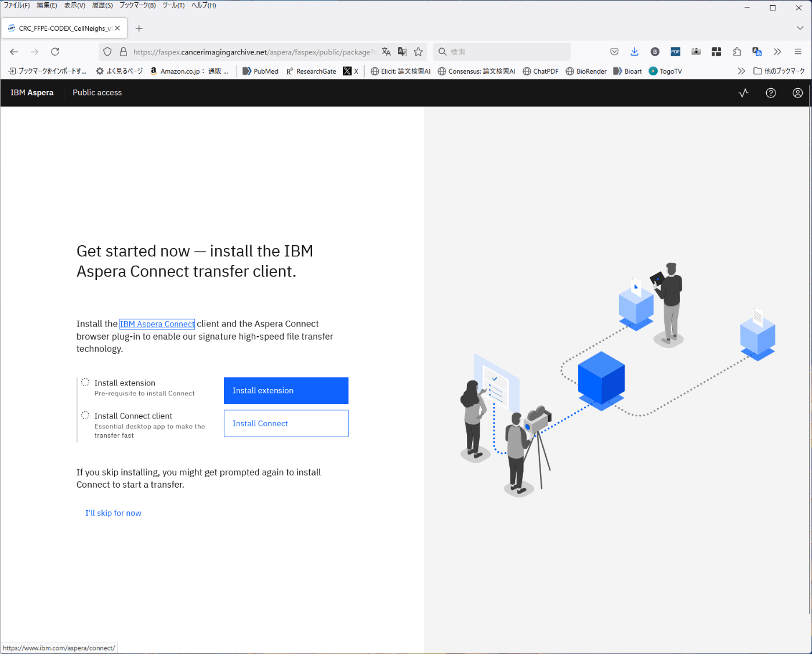The height and width of the screenshot is (654, 812).
Task: Open the tracking protection shield icon
Action: (x=107, y=52)
